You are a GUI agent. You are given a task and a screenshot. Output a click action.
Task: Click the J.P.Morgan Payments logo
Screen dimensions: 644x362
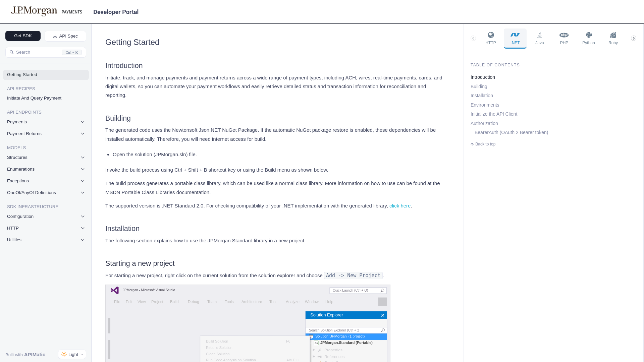click(x=46, y=11)
